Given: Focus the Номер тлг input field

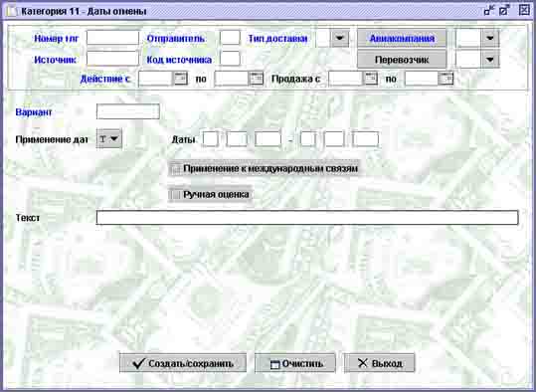Looking at the screenshot, I should coord(112,39).
